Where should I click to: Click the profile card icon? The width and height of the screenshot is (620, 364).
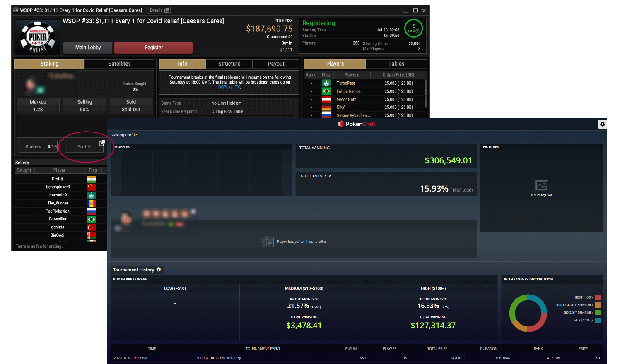pos(267,242)
